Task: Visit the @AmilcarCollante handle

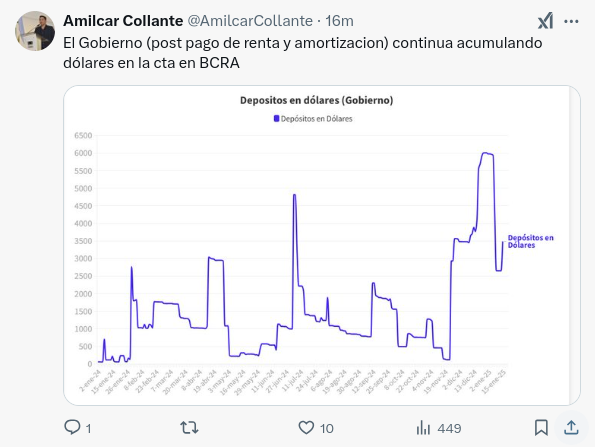Action: click(250, 21)
